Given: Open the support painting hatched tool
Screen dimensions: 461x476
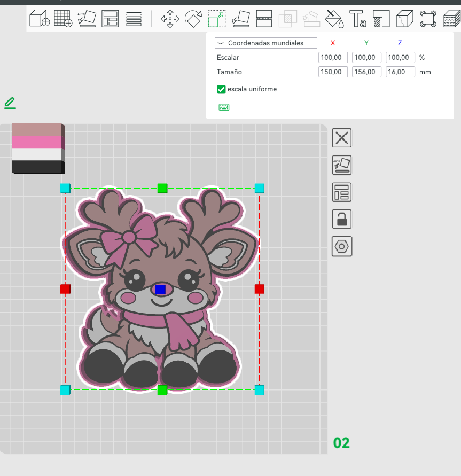Looking at the screenshot, I should [381, 19].
